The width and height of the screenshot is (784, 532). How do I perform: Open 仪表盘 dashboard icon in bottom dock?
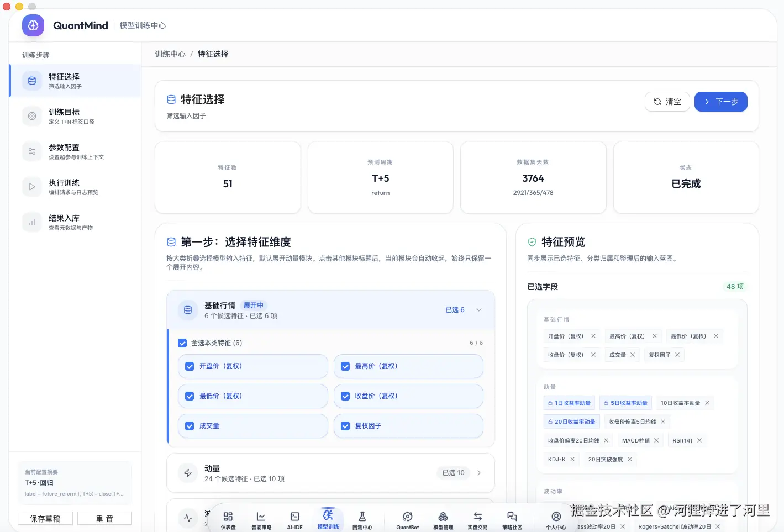(228, 517)
